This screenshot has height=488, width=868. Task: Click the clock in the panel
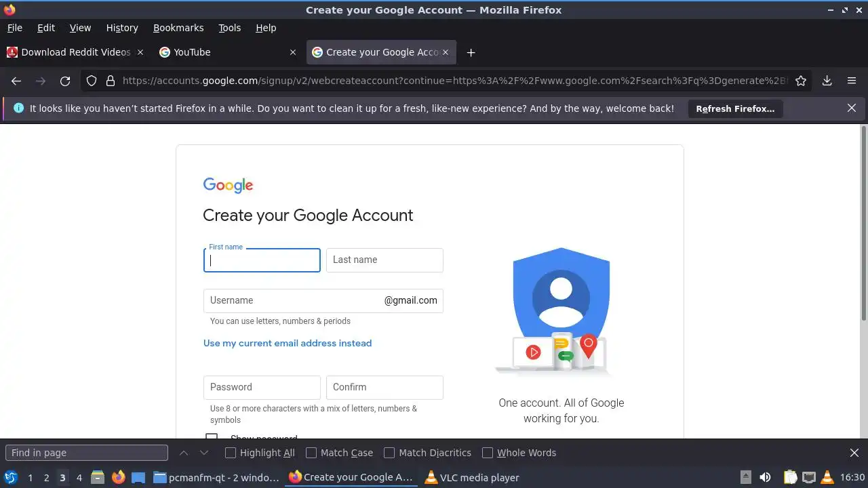pos(852,477)
